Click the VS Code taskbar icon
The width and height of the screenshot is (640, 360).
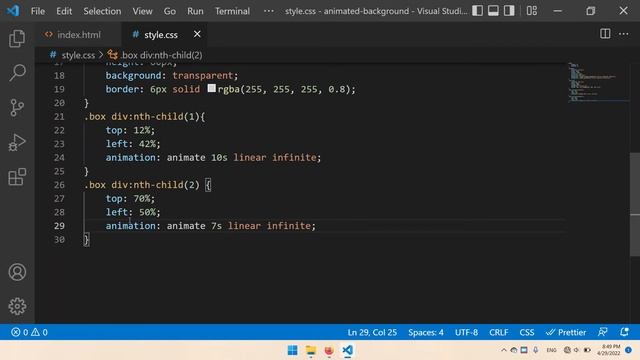point(347,350)
